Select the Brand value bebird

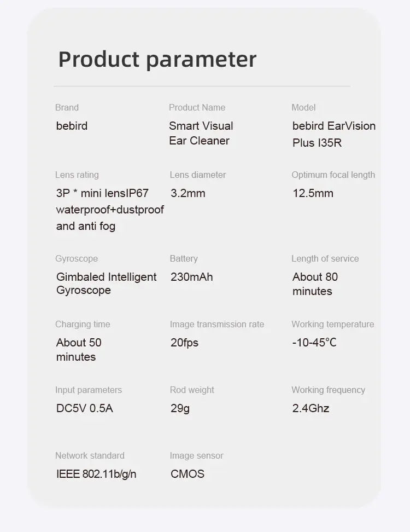pos(72,126)
